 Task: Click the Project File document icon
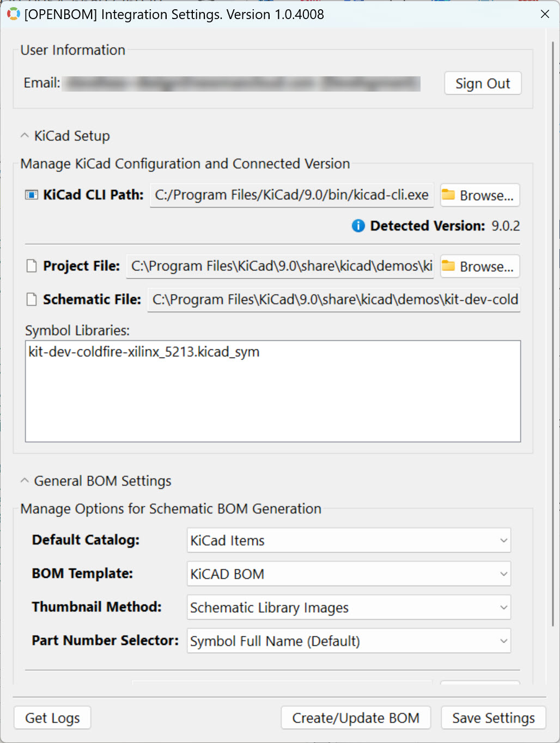[32, 266]
